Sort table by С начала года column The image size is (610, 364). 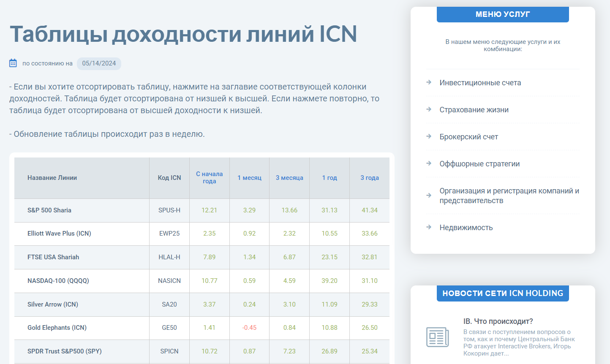point(209,177)
